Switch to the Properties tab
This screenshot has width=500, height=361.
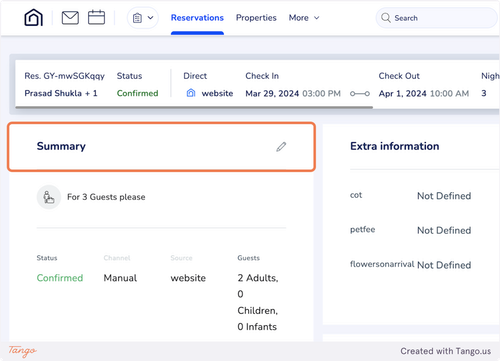(256, 18)
